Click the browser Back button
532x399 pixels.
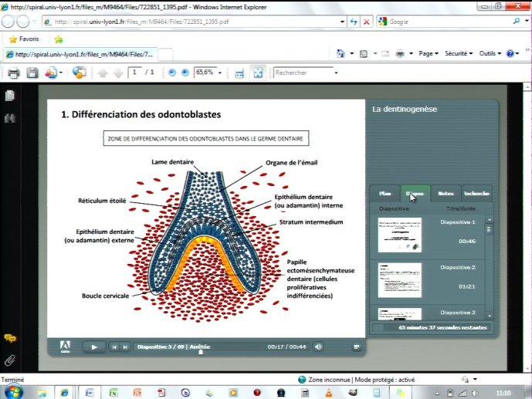click(x=8, y=22)
